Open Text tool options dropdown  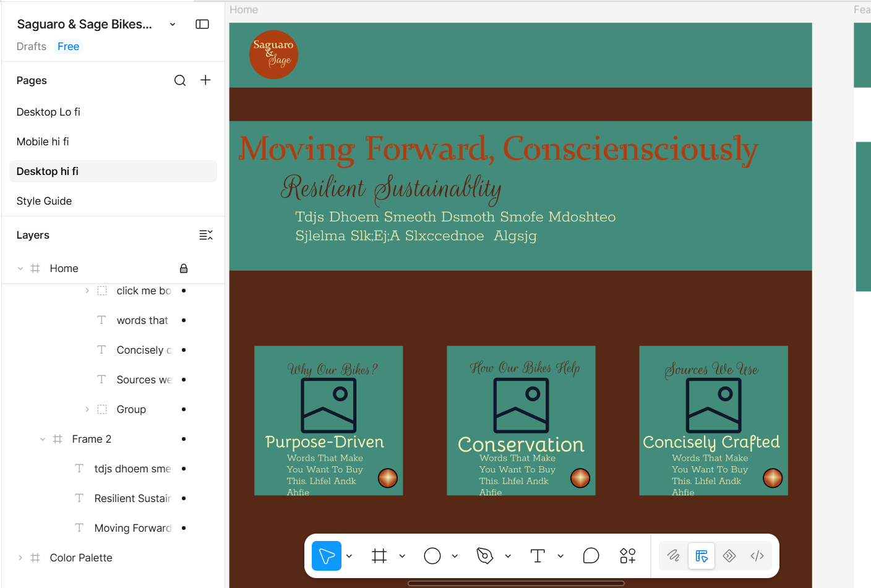[x=560, y=556]
